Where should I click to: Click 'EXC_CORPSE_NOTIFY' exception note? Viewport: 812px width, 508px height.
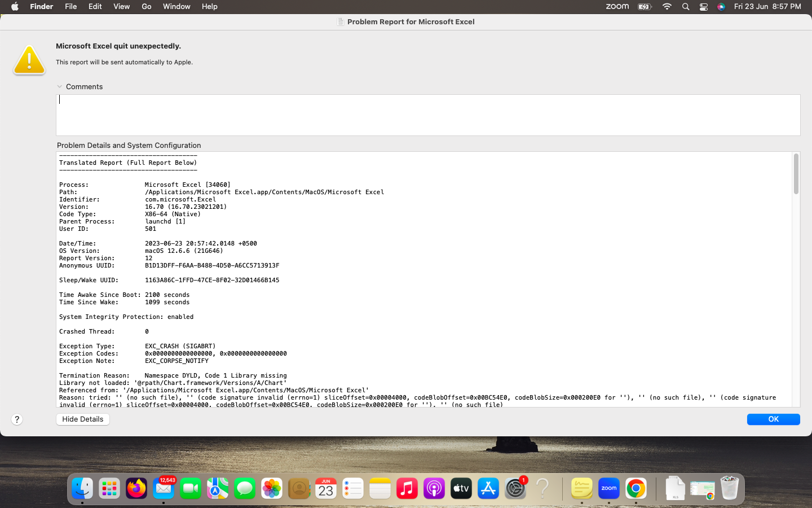pyautogui.click(x=176, y=361)
